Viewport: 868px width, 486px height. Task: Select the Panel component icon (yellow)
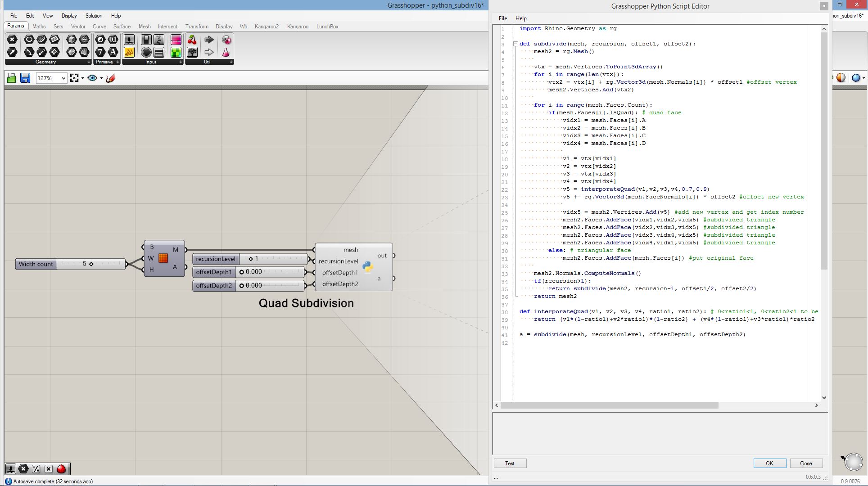click(129, 52)
